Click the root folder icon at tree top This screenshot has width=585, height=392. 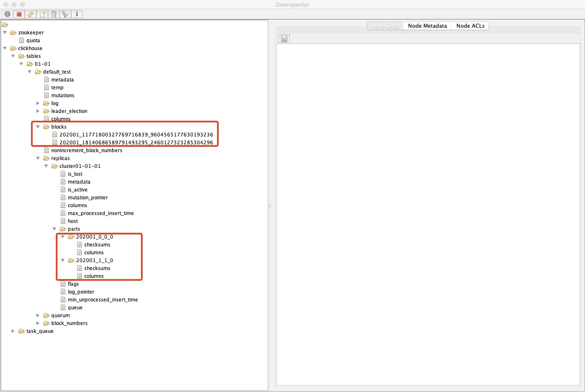pos(5,25)
